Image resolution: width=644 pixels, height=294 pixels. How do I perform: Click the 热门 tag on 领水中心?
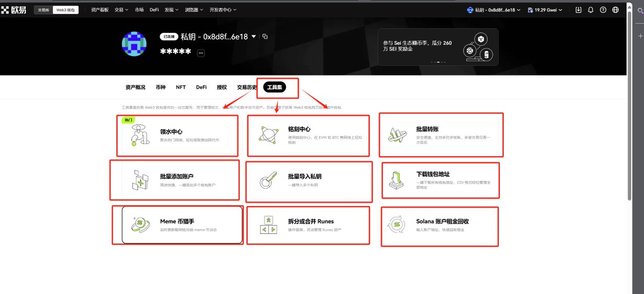[x=128, y=120]
